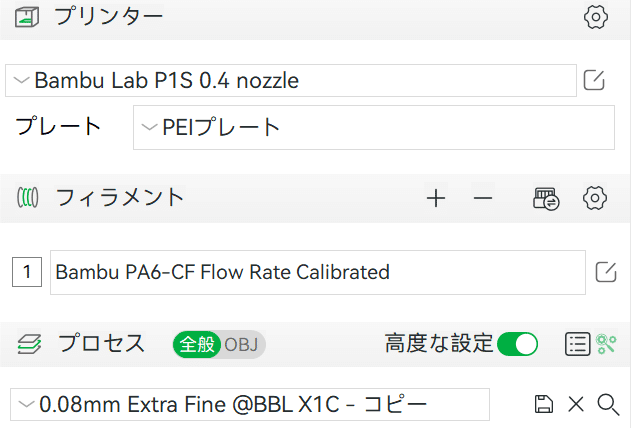Sync filament list from AMS icon
The width and height of the screenshot is (631, 428).
point(546,199)
